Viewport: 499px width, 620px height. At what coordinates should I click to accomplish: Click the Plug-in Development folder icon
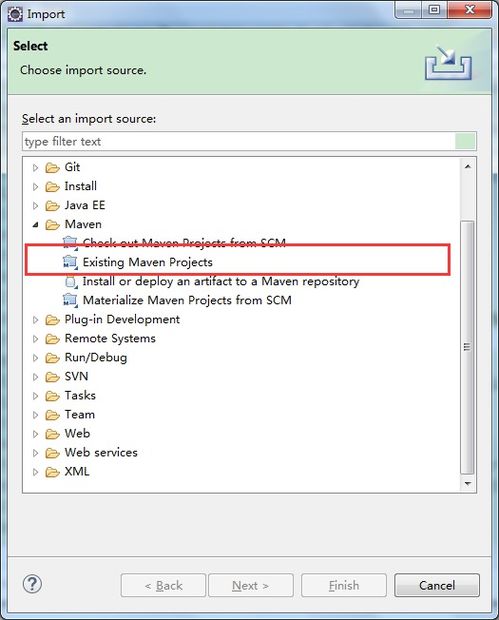pyautogui.click(x=52, y=319)
